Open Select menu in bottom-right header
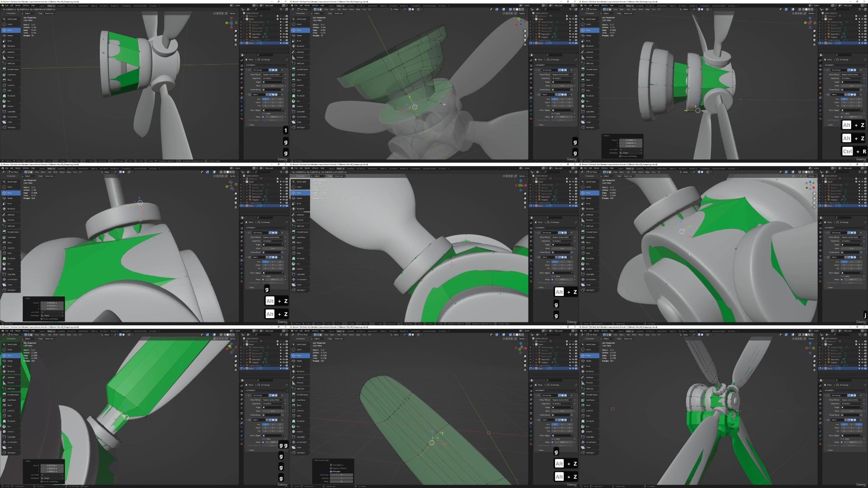 tap(622, 335)
